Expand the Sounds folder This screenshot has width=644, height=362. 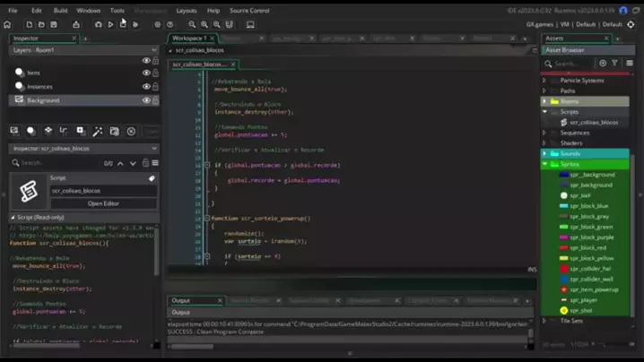pos(544,153)
